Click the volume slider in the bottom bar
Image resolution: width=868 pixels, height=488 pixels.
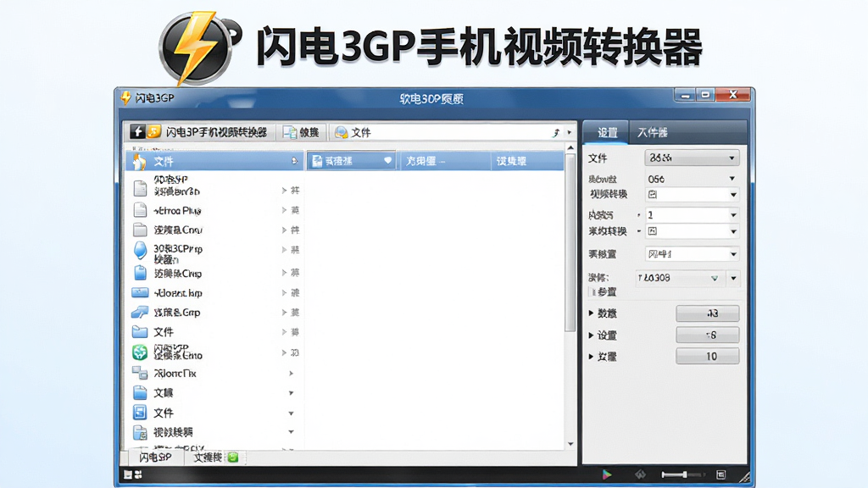tap(683, 474)
